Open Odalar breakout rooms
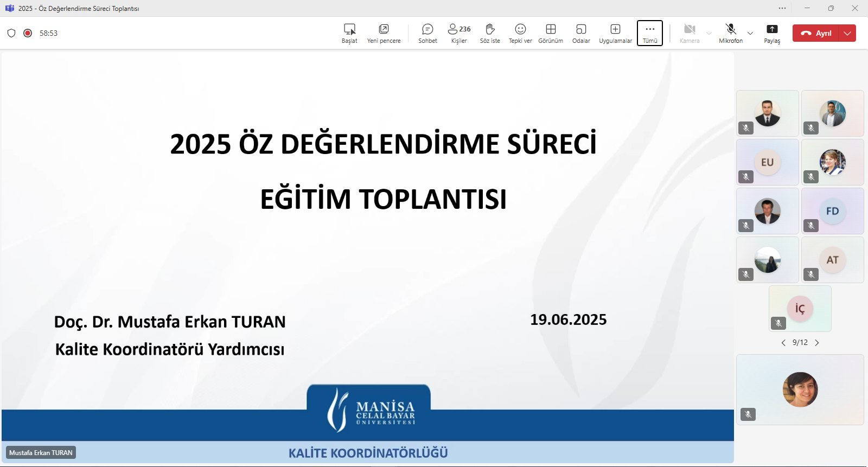This screenshot has width=868, height=467. pyautogui.click(x=581, y=33)
